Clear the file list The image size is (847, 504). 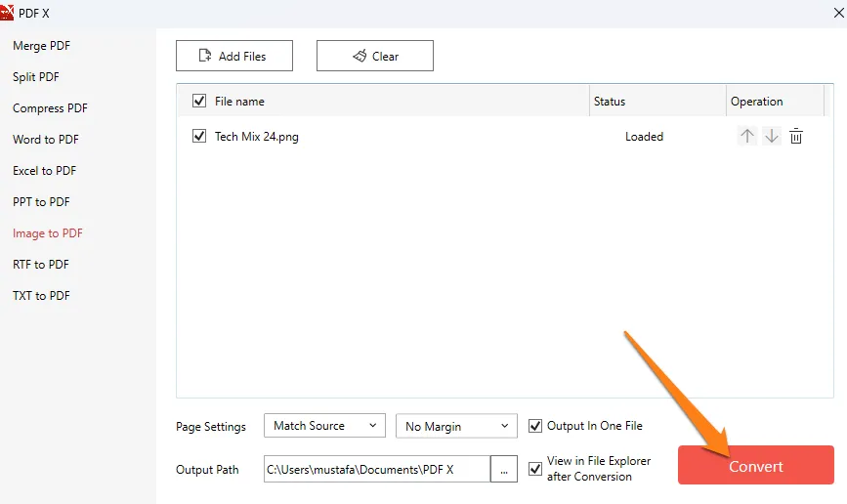pos(375,56)
